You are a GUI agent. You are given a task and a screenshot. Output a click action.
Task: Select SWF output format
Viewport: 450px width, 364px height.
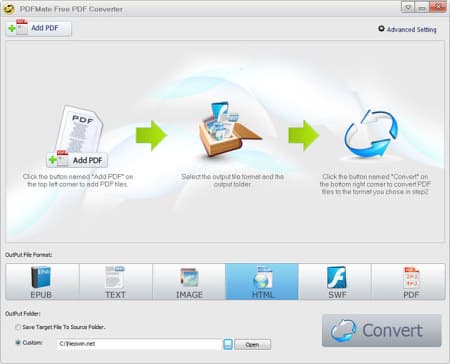coord(335,282)
